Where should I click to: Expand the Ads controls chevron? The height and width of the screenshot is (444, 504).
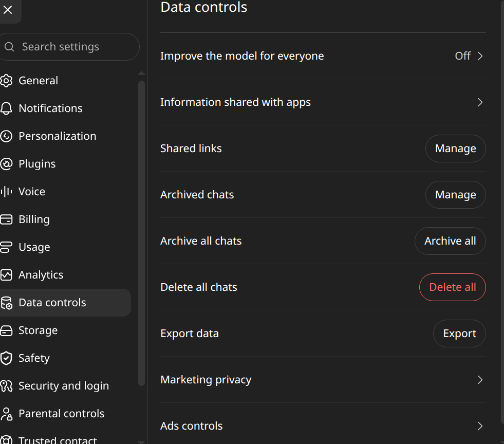click(x=480, y=426)
